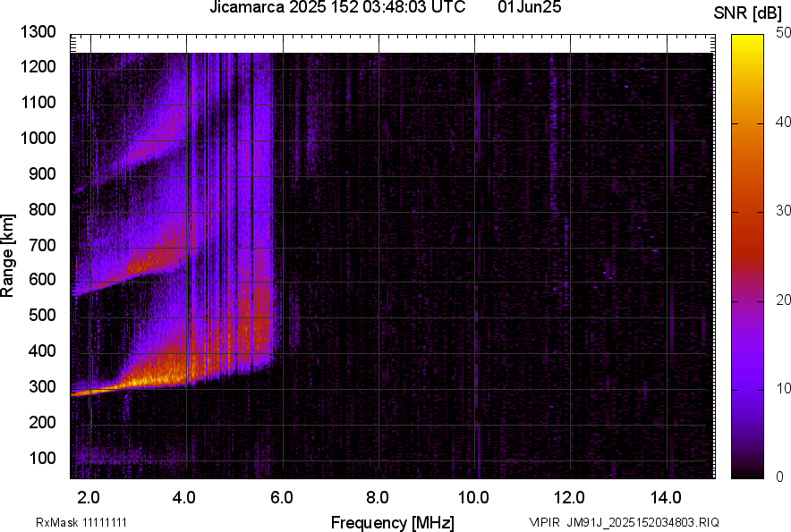Click the range tick label '900'
Viewport: 791px width, 532px height.
tap(42, 173)
